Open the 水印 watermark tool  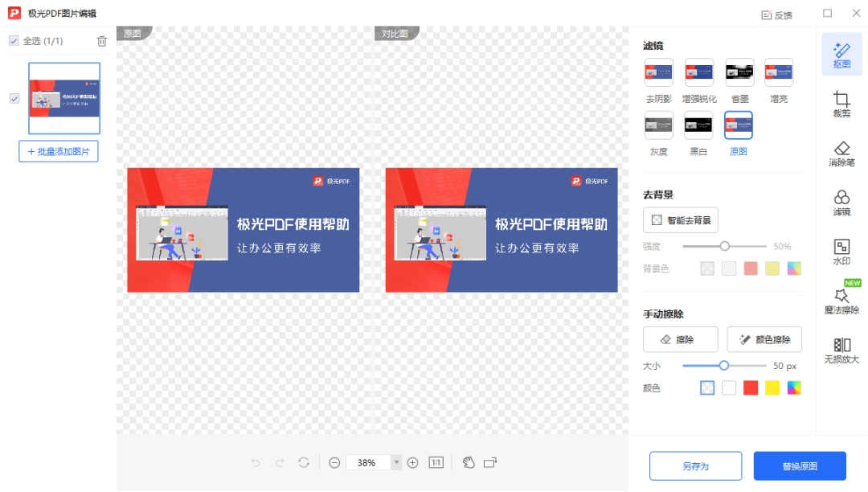point(841,252)
